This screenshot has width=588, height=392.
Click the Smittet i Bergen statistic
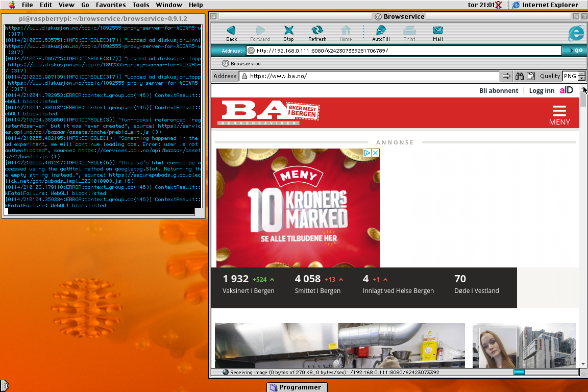pyautogui.click(x=318, y=284)
